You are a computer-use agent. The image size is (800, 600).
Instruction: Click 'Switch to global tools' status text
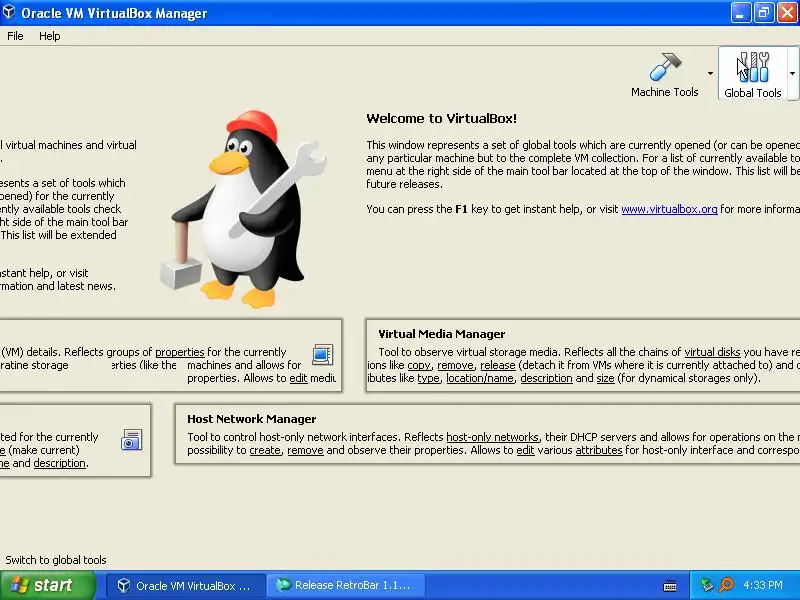56,560
